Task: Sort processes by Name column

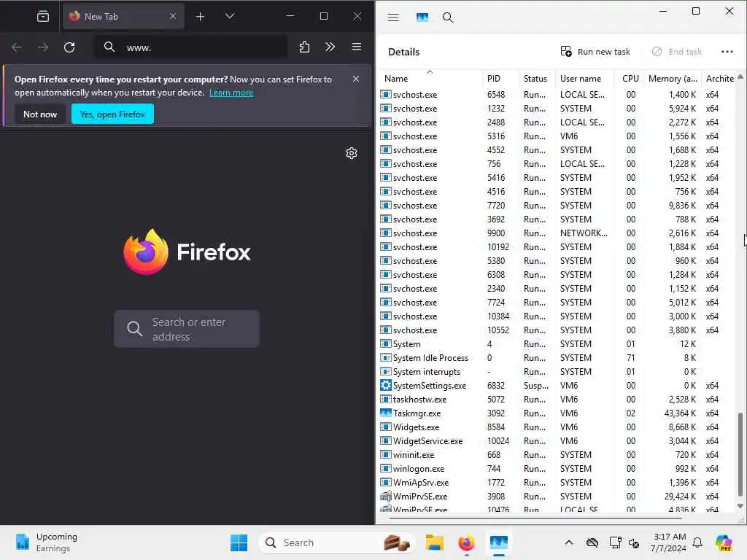Action: point(430,79)
